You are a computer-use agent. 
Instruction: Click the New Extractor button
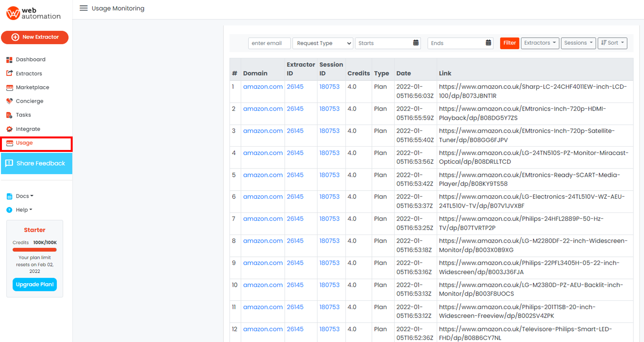35,37
